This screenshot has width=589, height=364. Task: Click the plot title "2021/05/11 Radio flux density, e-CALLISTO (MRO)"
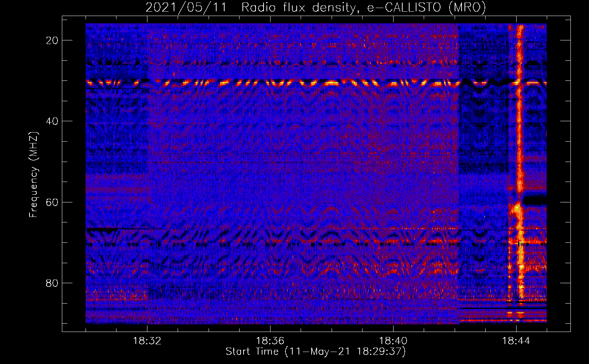[316, 7]
